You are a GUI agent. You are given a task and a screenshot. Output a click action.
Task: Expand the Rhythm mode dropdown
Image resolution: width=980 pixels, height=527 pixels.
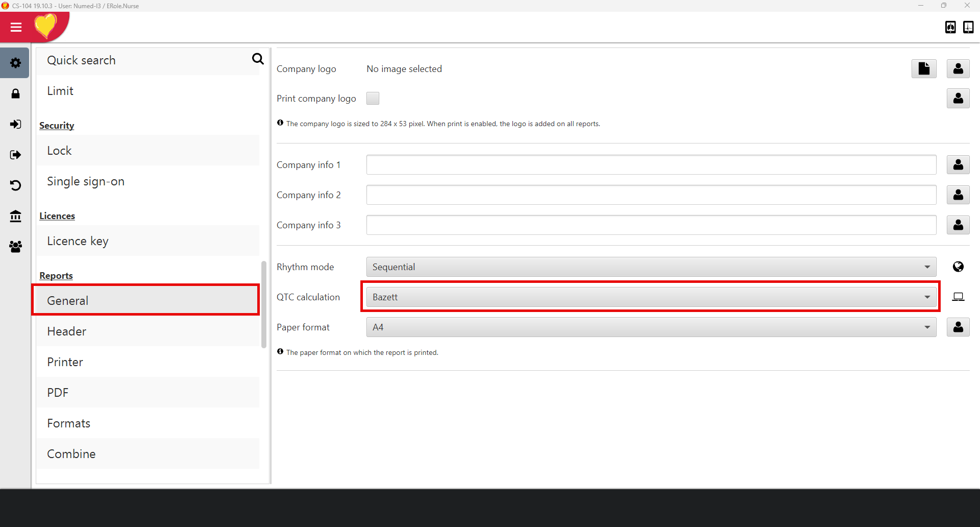pyautogui.click(x=651, y=267)
